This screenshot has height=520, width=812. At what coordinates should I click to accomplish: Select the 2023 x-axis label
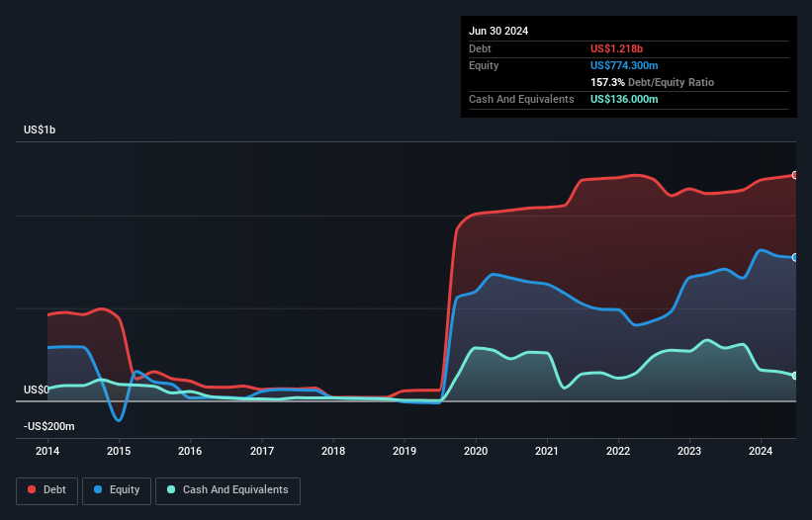(689, 451)
